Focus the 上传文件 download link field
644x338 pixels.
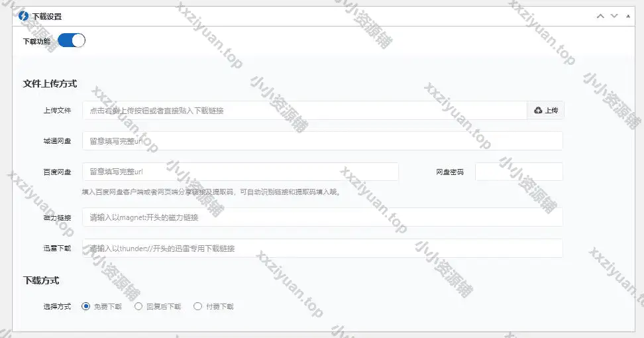[305, 111]
